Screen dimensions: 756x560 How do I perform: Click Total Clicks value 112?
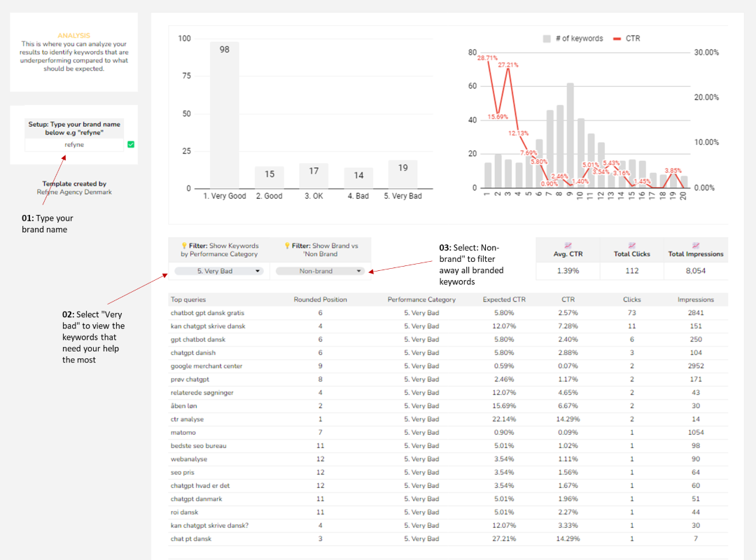coord(631,271)
